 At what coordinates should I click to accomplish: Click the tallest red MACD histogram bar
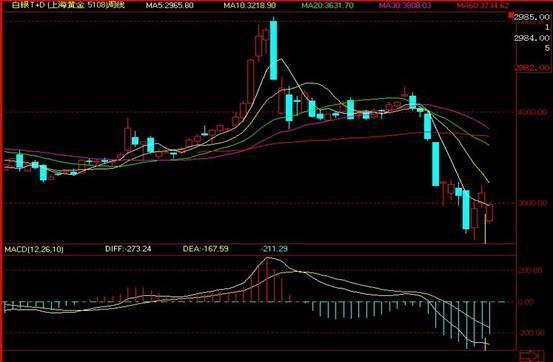pos(267,280)
